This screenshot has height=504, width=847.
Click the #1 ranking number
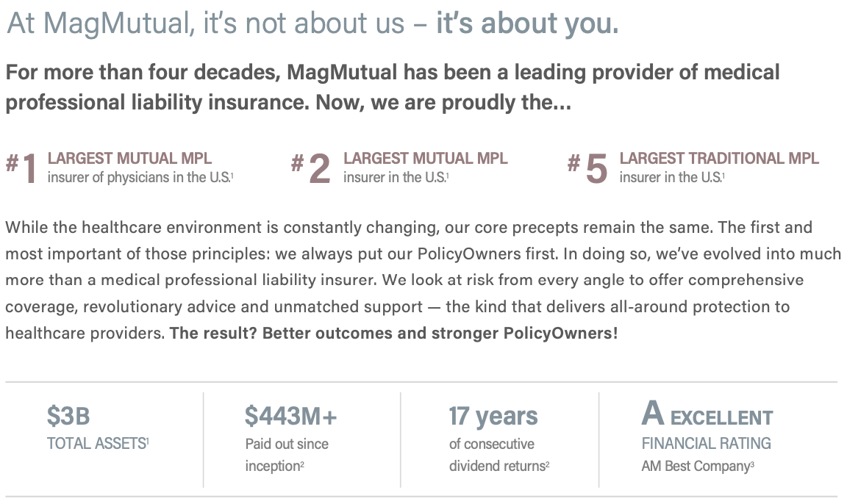[22, 168]
